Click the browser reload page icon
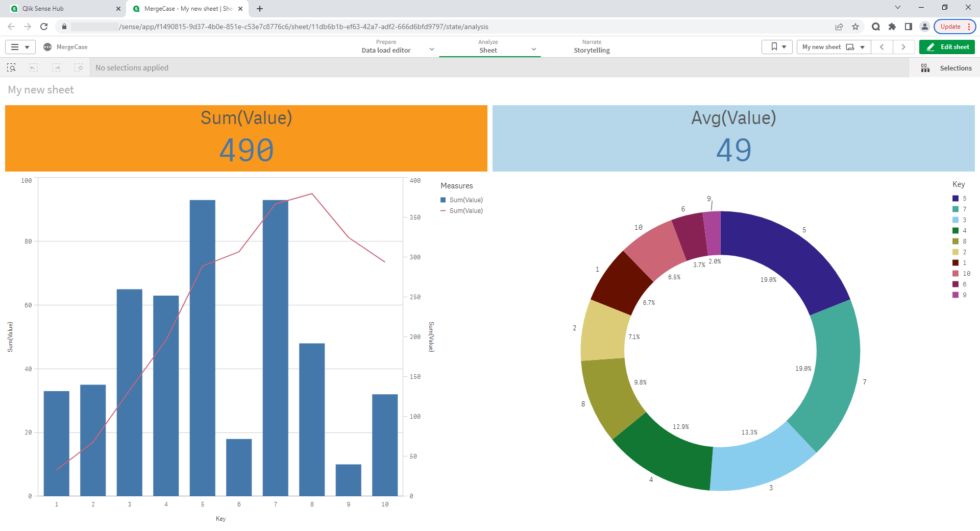The image size is (980, 531). click(44, 27)
